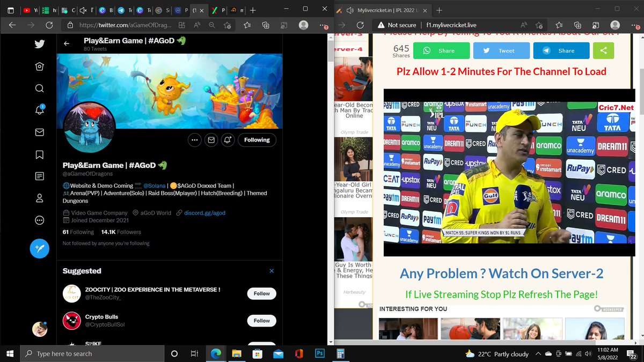Open Twitter Profile icon in sidebar

point(39,198)
